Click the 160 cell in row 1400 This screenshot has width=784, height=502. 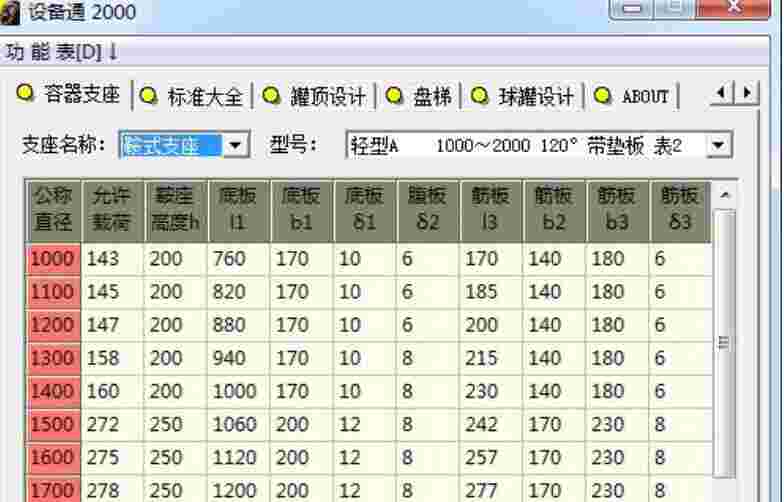pyautogui.click(x=112, y=391)
